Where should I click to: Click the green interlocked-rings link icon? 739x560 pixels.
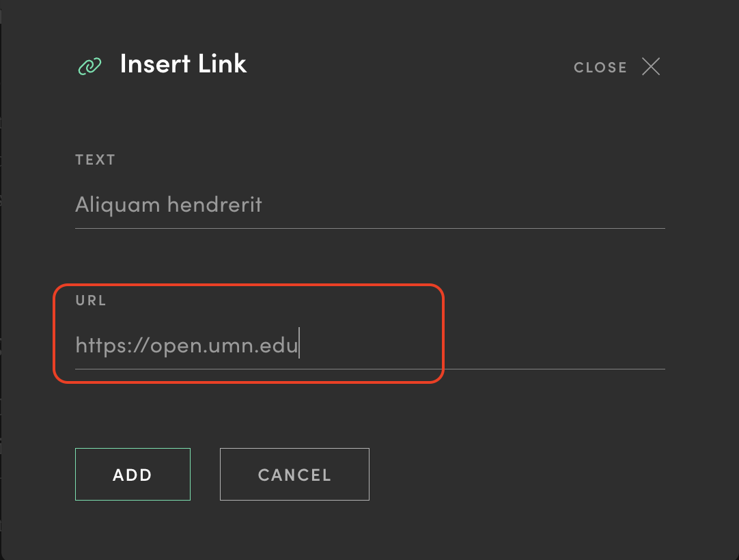click(x=89, y=67)
